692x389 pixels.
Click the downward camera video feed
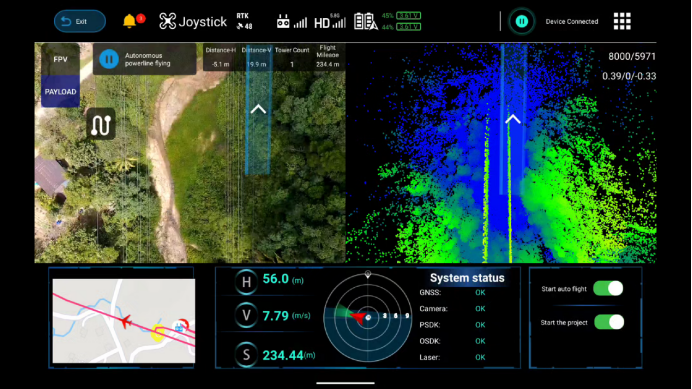click(190, 153)
